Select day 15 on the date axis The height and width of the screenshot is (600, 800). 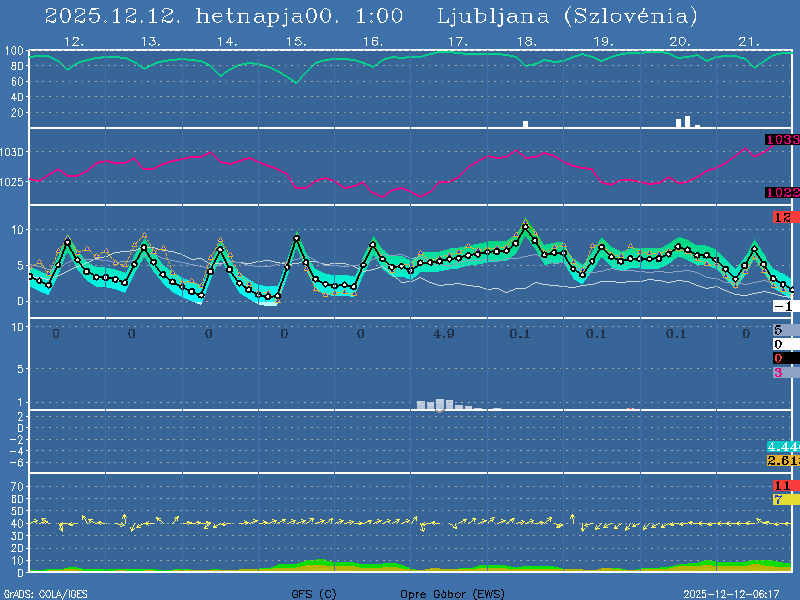(295, 42)
